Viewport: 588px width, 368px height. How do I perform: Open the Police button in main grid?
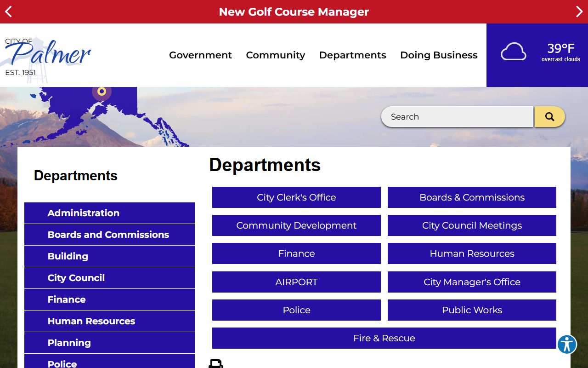click(296, 310)
